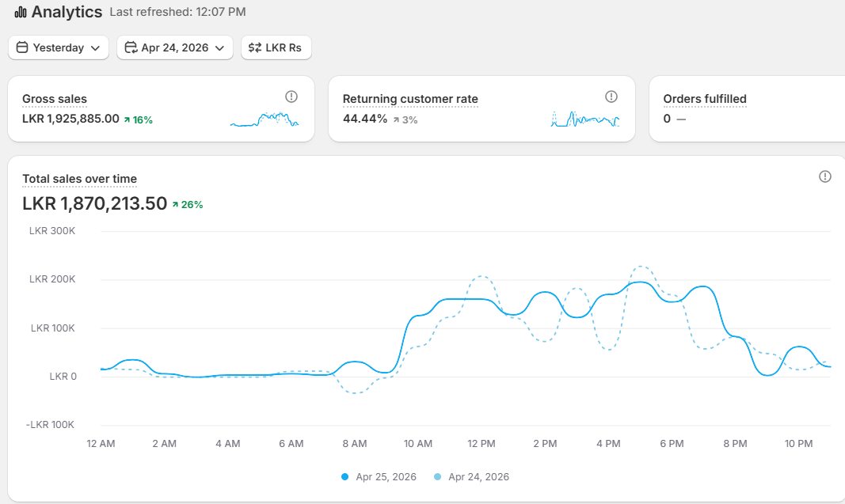Click the 8 PM x-axis label
Viewport: 845px width, 504px height.
[x=735, y=444]
